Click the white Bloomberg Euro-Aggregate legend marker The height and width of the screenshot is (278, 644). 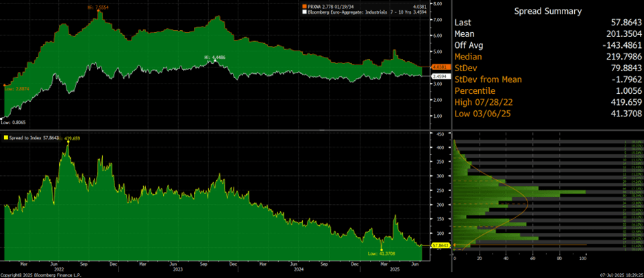click(304, 13)
